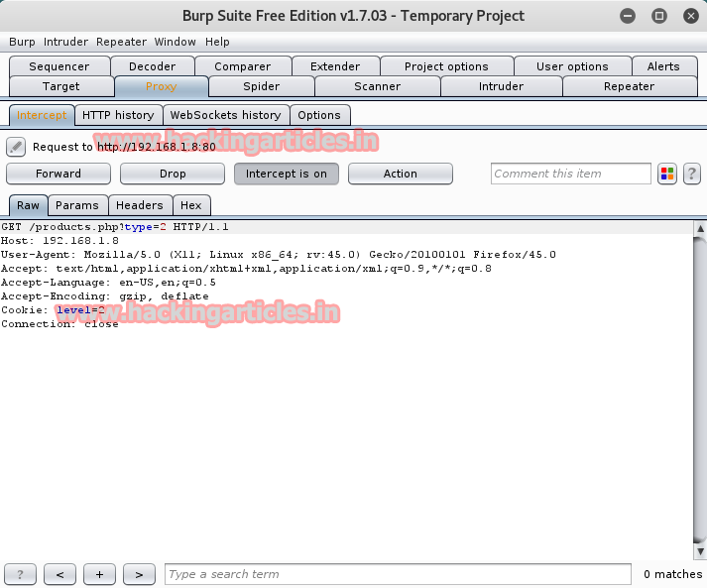This screenshot has width=707, height=588.
Task: Click the 0 matches label
Action: [x=672, y=574]
